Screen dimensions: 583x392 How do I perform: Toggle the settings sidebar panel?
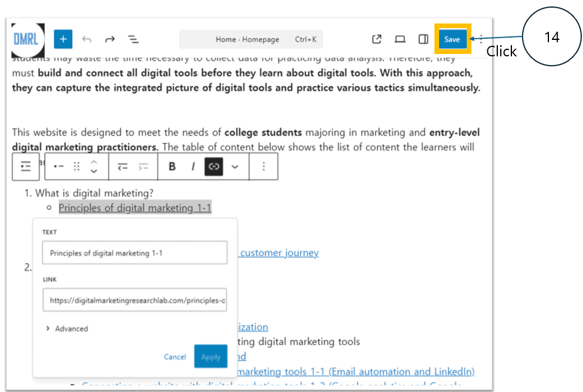coord(423,39)
